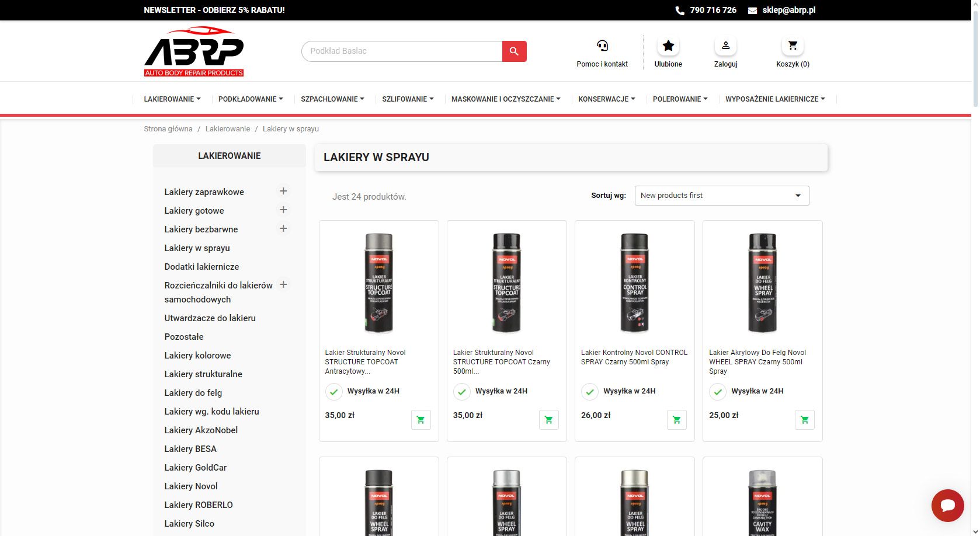Open the Koszyk shopping cart icon
Image resolution: width=980 pixels, height=536 pixels.
click(793, 46)
